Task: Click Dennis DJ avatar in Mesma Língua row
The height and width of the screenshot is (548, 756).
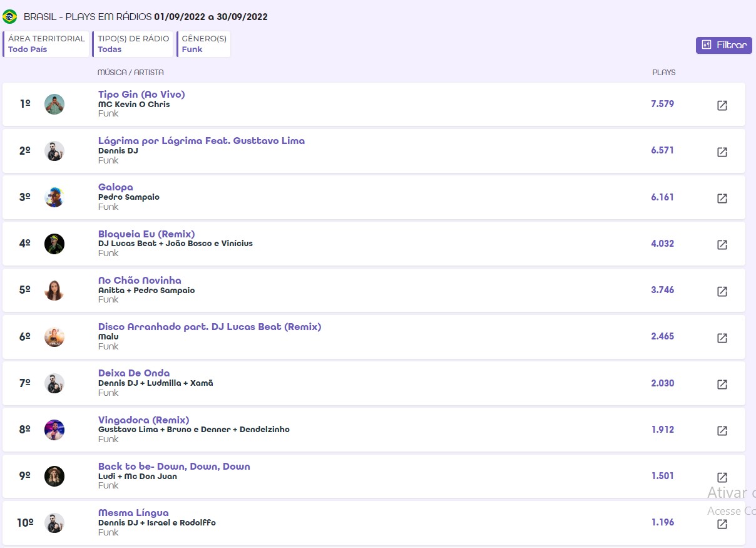Action: click(x=54, y=523)
